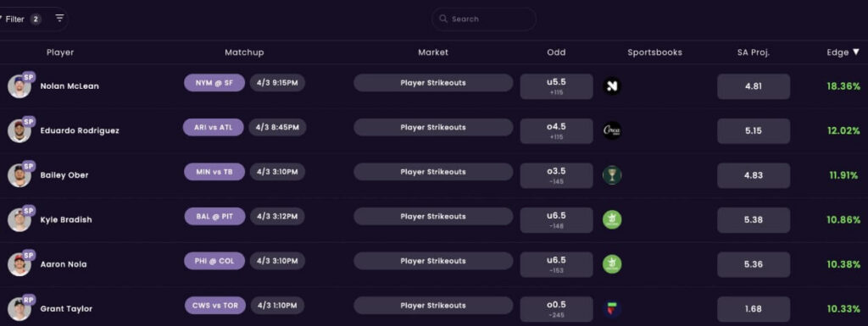Click the Sportsbooks column header
The height and width of the screenshot is (326, 868).
[655, 52]
